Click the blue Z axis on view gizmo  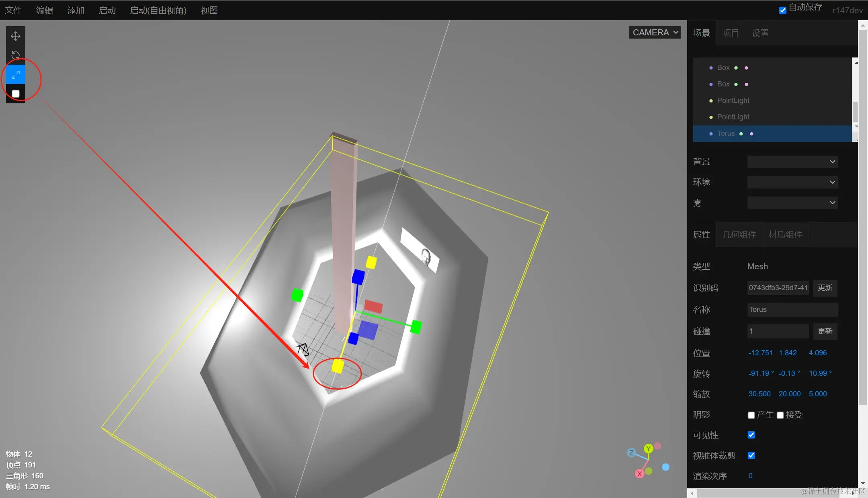[631, 453]
